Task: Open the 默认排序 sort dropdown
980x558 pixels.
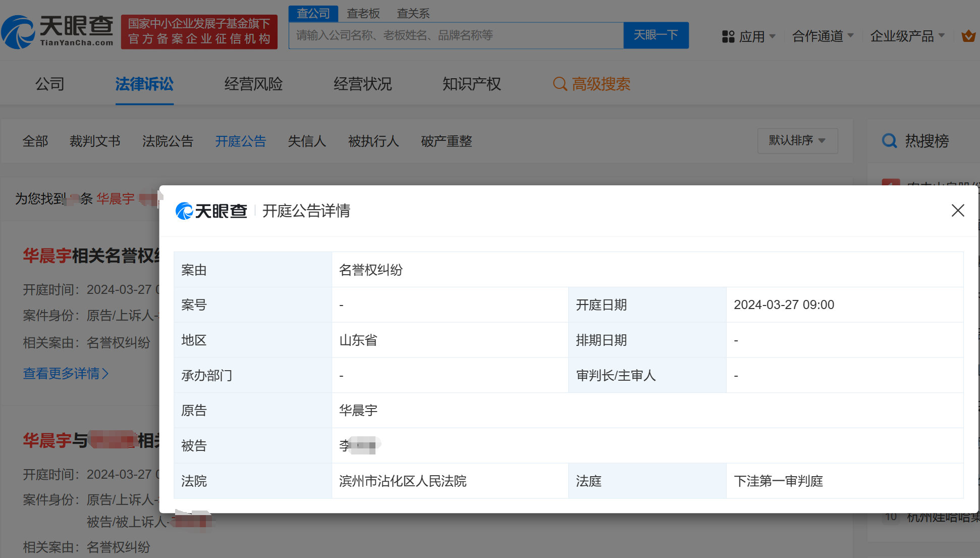Action: point(797,140)
